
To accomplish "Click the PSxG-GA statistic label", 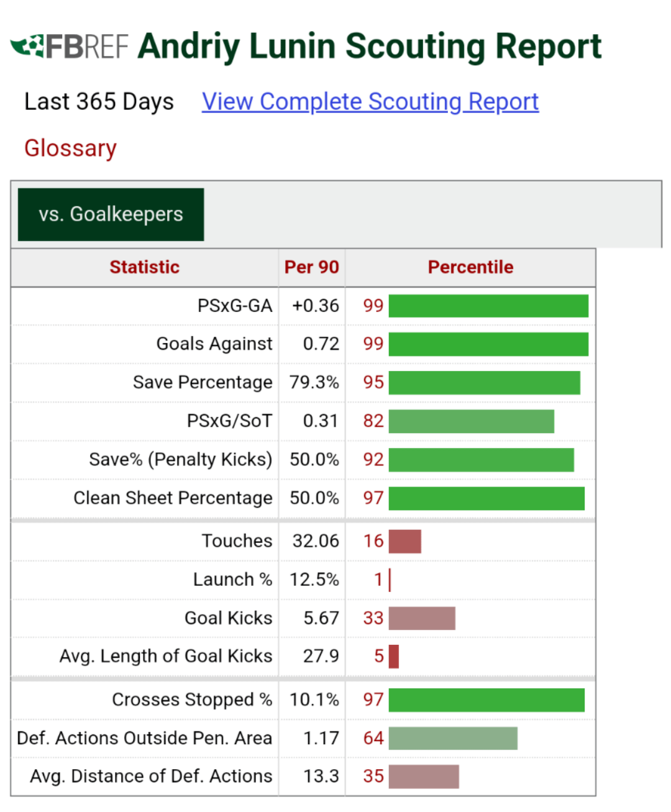I will pyautogui.click(x=234, y=306).
